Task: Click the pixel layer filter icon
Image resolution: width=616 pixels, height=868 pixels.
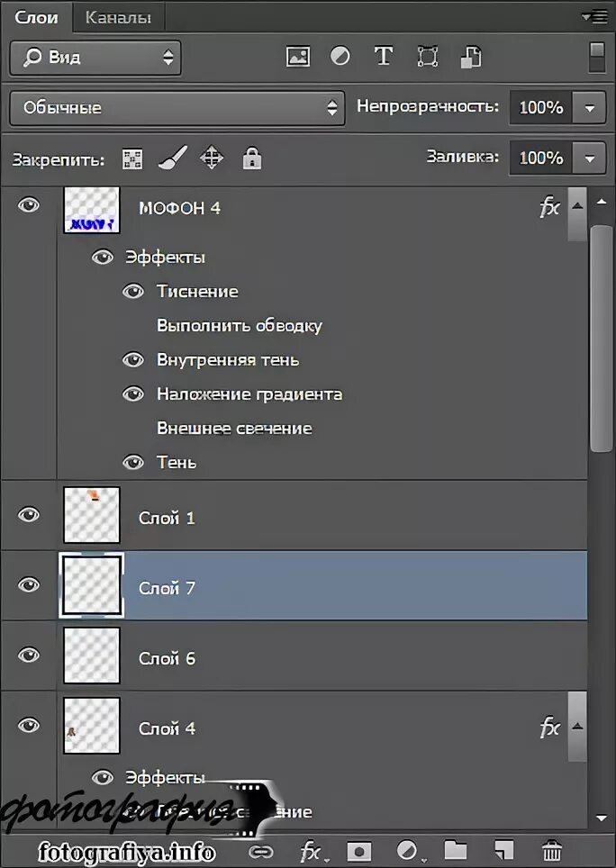Action: (297, 57)
